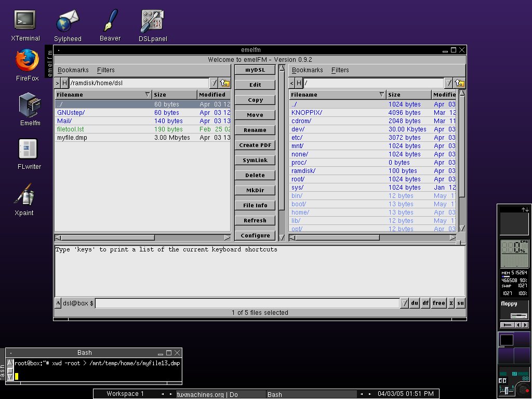Click the 'free' command button

tap(438, 303)
